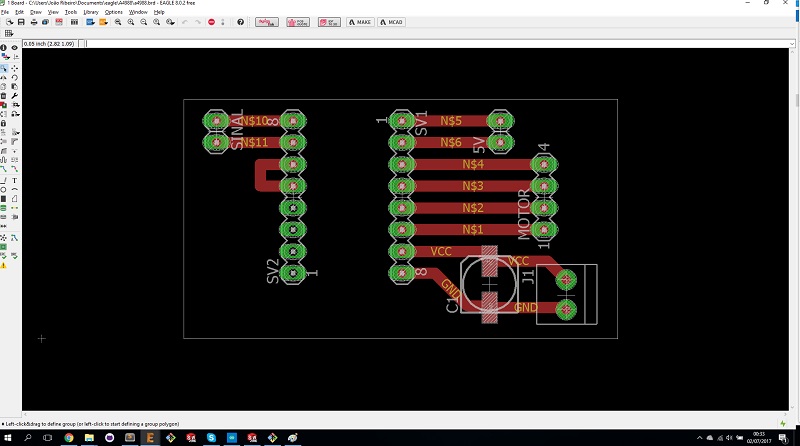Viewport: 800px width, 446px height.
Task: Zoom to fit the board
Action: (118, 22)
